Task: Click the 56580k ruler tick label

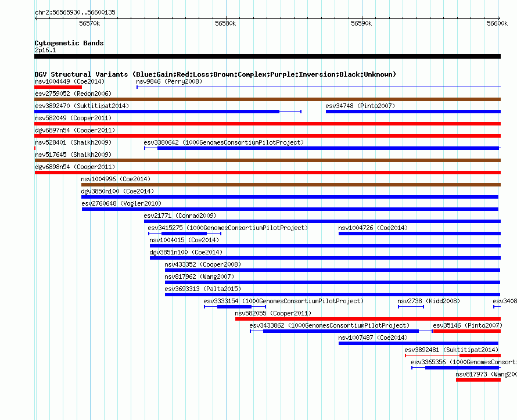Action: (225, 23)
